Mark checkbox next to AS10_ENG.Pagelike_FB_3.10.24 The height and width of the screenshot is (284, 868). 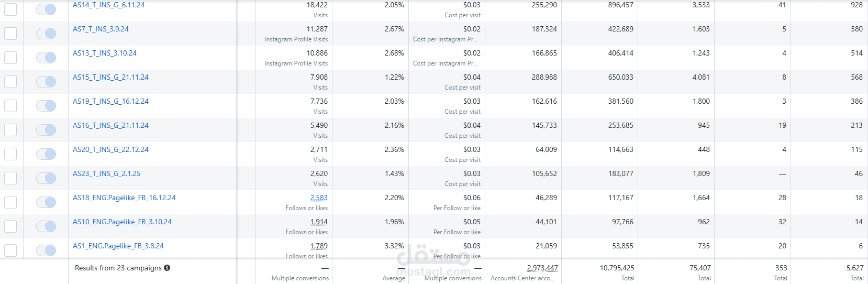tap(10, 226)
